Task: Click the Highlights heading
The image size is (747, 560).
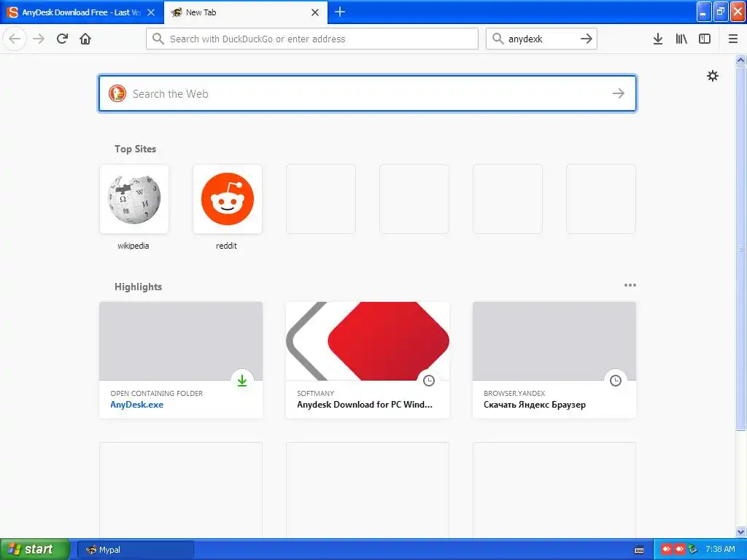Action: (138, 287)
